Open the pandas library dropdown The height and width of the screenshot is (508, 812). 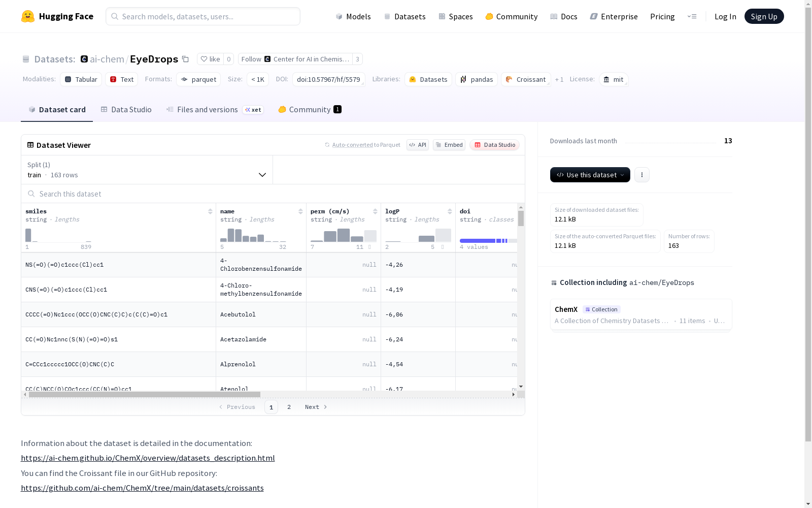(477, 79)
